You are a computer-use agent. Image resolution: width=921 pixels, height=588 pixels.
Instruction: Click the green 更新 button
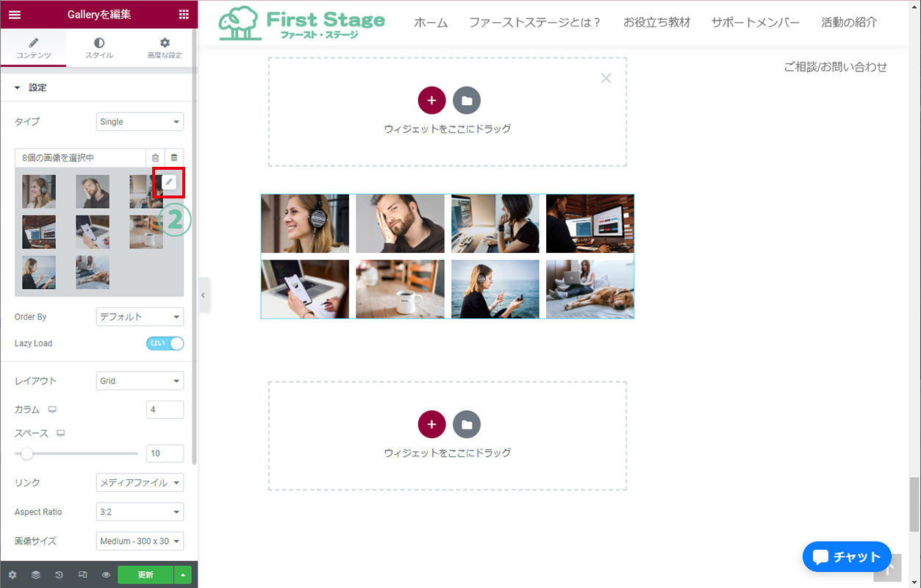(x=146, y=575)
